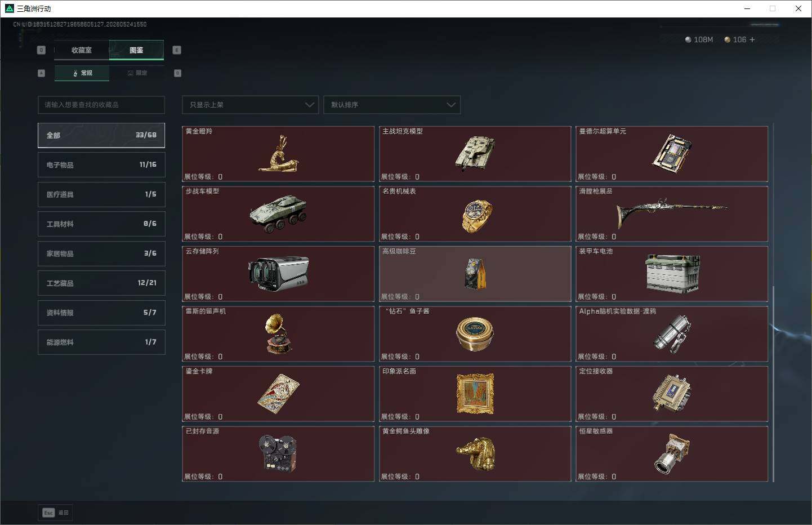Select the 限定 sub-tab
Viewport: 812px width, 525px height.
137,73
